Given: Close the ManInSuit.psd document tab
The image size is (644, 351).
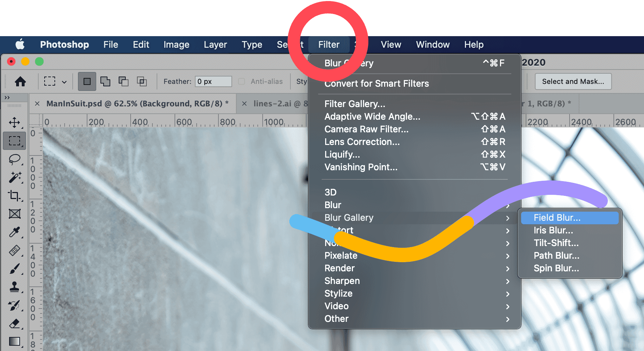Looking at the screenshot, I should point(37,104).
